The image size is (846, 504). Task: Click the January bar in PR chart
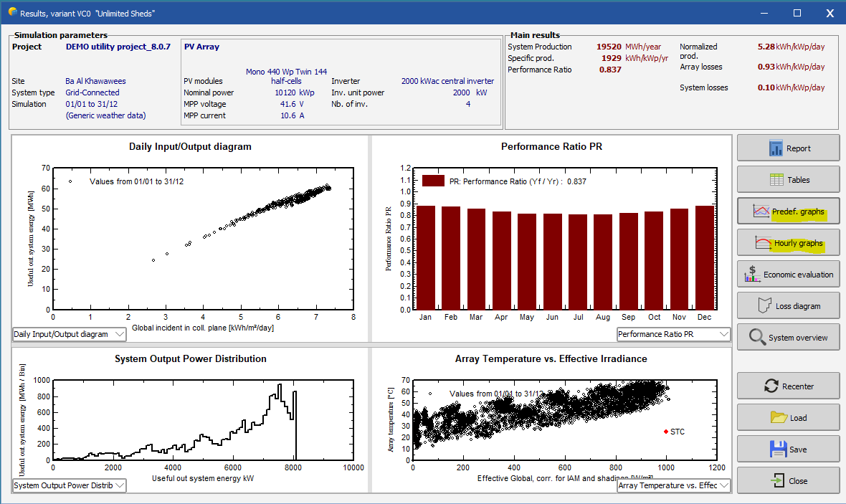(x=425, y=258)
